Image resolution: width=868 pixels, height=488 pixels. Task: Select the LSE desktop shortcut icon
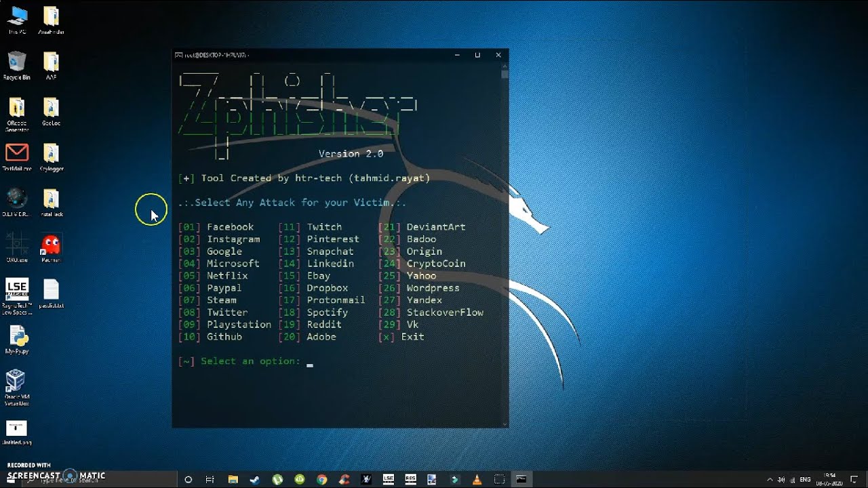(17, 296)
